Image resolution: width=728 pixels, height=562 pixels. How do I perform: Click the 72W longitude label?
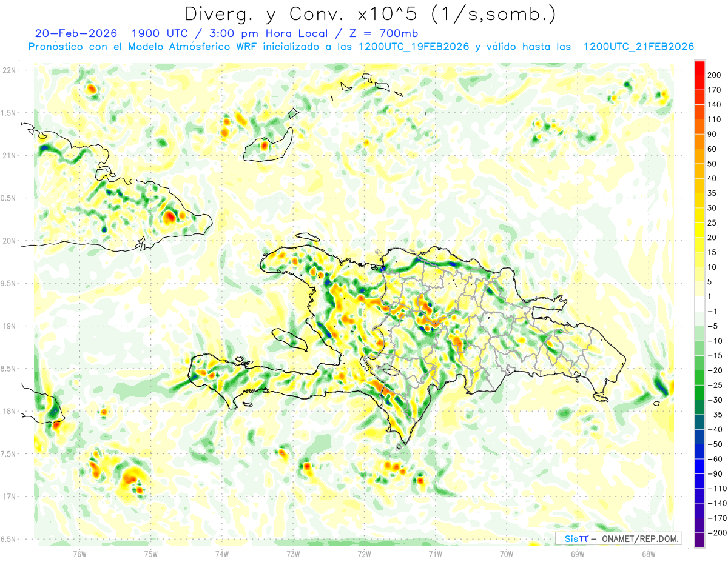coord(364,553)
